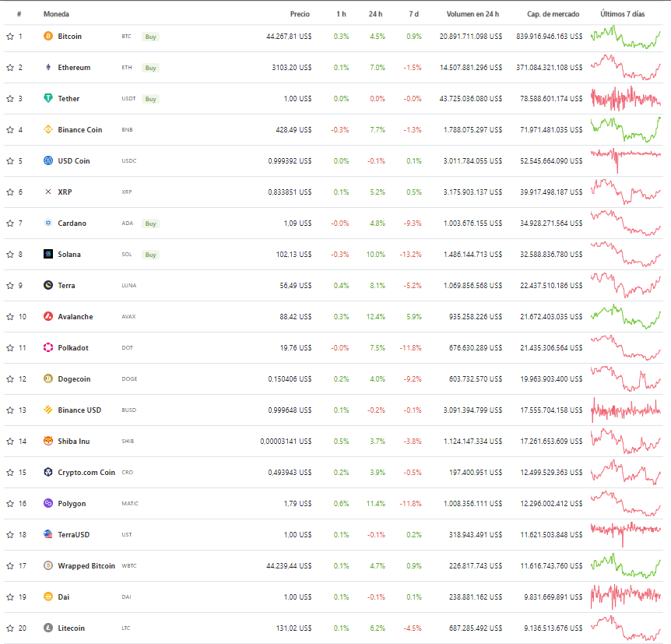Sort table by the # rank column
This screenshot has width=671, height=644.
click(x=19, y=14)
